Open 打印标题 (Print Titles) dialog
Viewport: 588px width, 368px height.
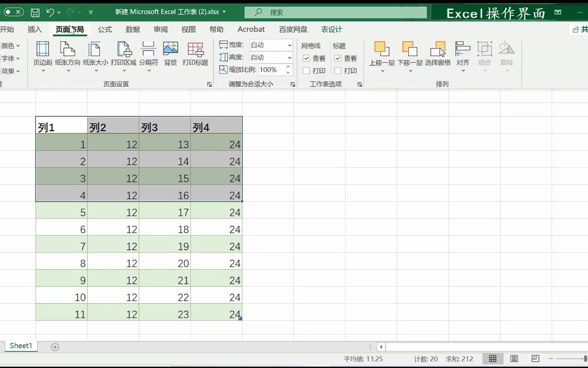coord(195,55)
